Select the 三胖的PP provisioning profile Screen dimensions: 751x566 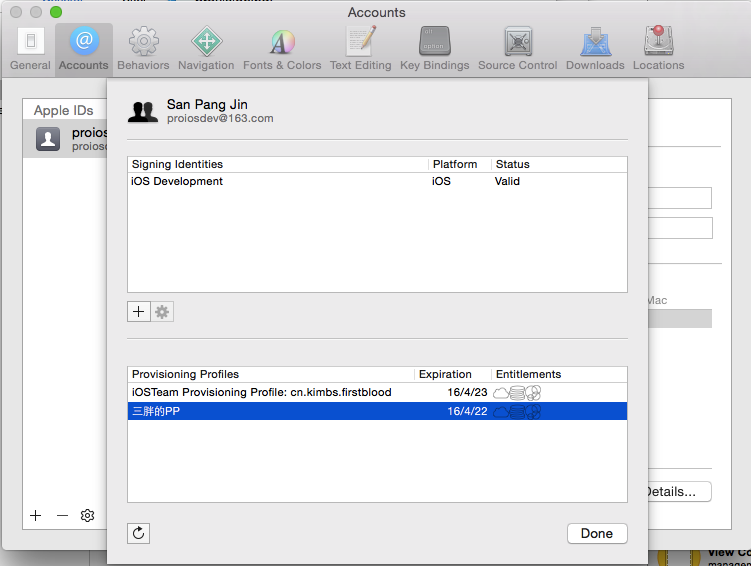pyautogui.click(x=377, y=411)
